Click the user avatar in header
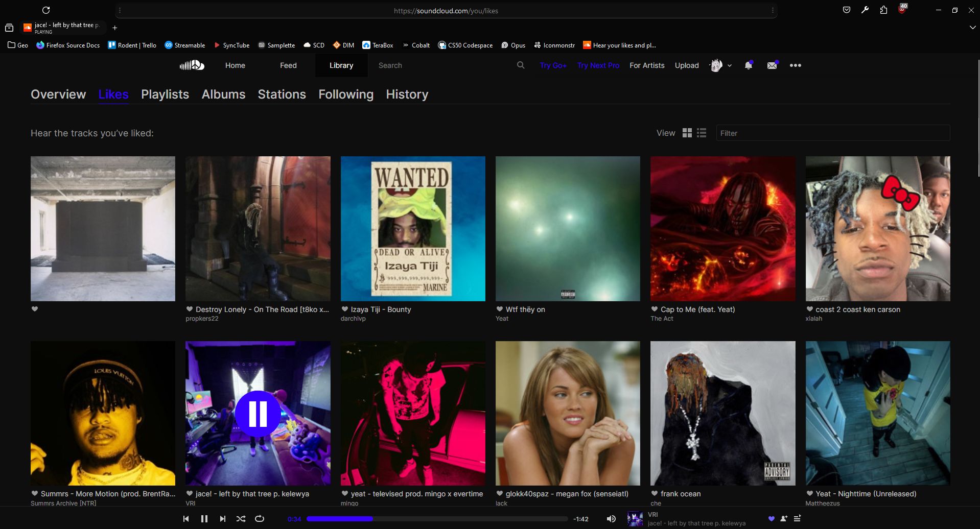This screenshot has width=980, height=529. [716, 65]
